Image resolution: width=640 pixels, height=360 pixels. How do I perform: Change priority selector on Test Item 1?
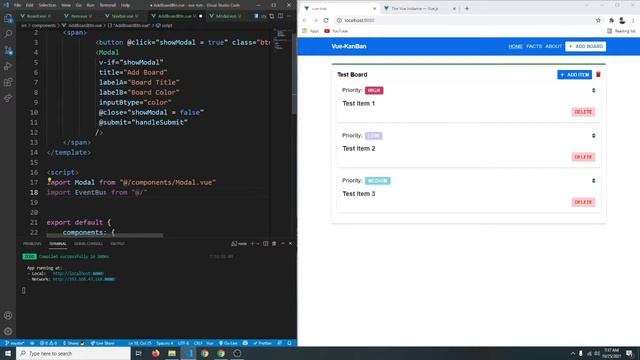[x=593, y=90]
